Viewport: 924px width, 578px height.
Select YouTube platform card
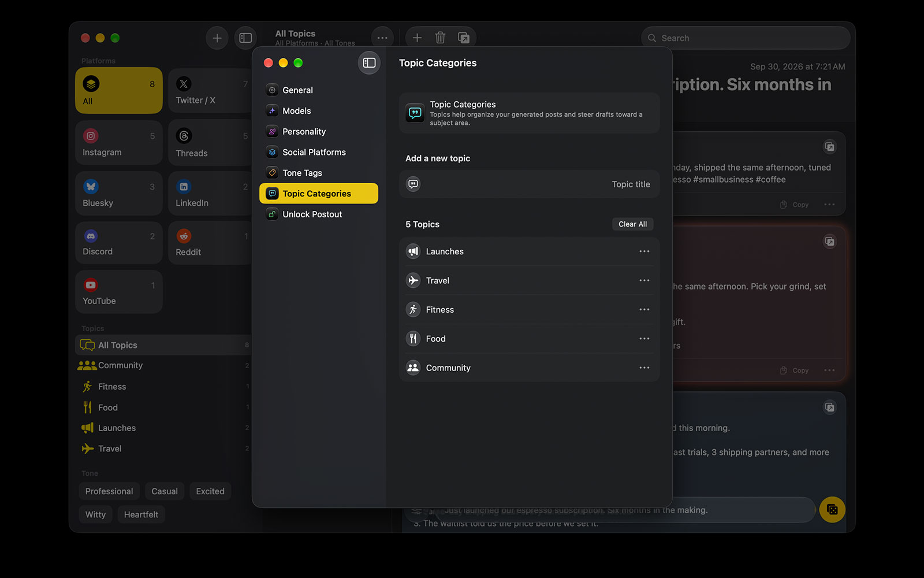pos(119,292)
